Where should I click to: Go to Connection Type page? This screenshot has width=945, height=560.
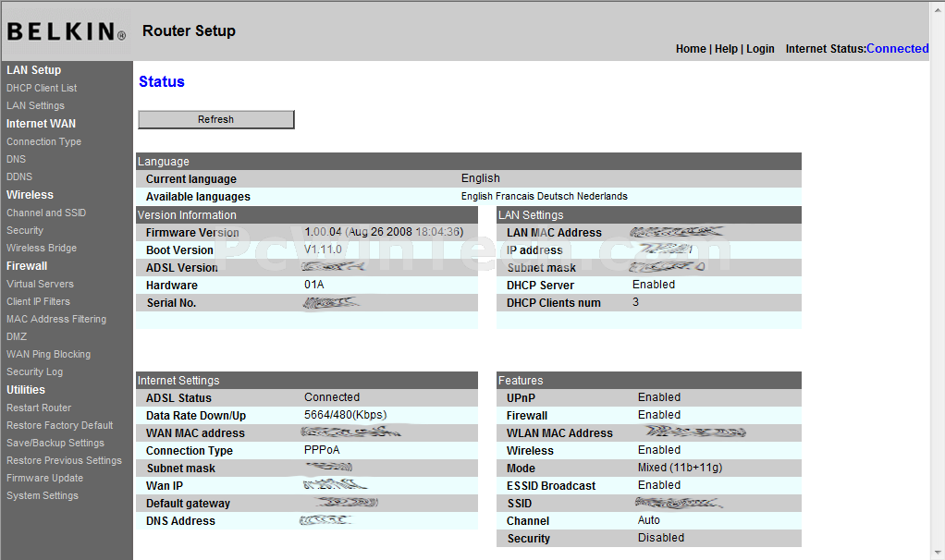[44, 141]
